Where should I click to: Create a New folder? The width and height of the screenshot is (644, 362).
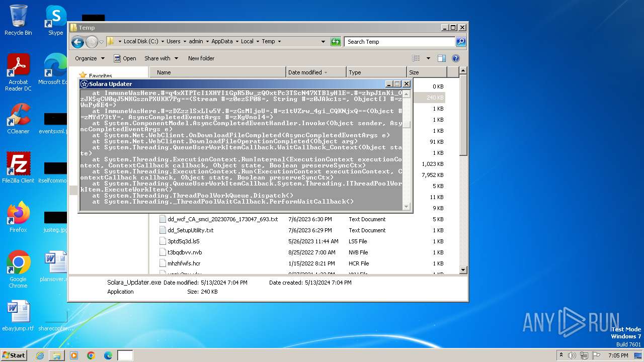(201, 58)
